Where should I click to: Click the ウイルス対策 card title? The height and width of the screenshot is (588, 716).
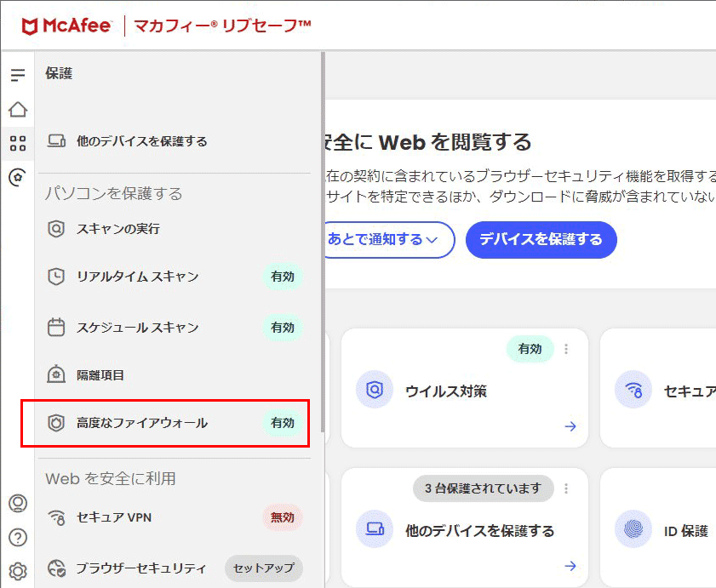coord(446,391)
